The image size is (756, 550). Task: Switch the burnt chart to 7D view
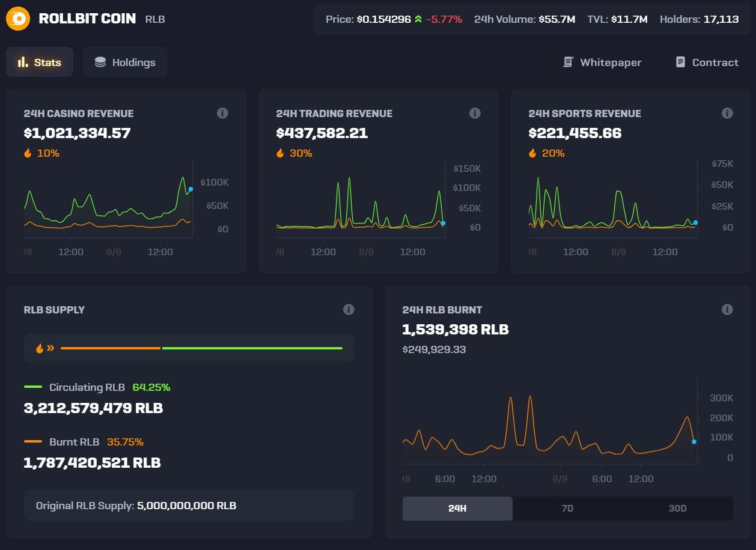click(567, 508)
